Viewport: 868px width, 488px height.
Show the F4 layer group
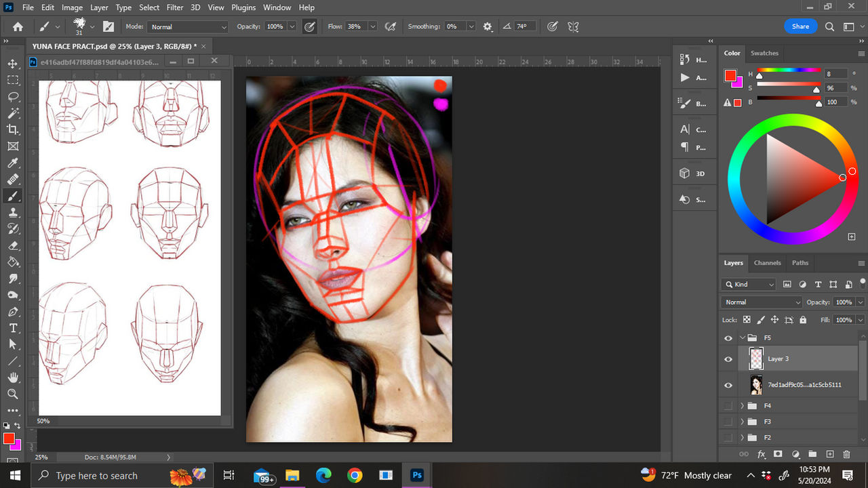point(728,405)
